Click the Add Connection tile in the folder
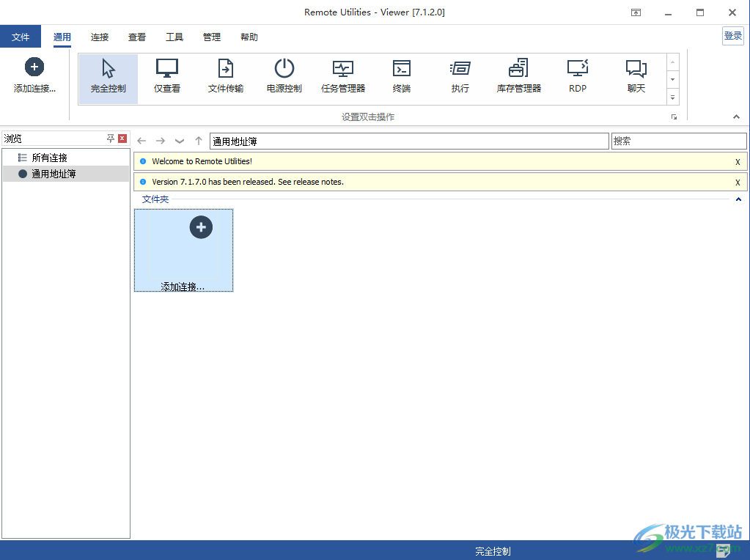 coord(184,250)
